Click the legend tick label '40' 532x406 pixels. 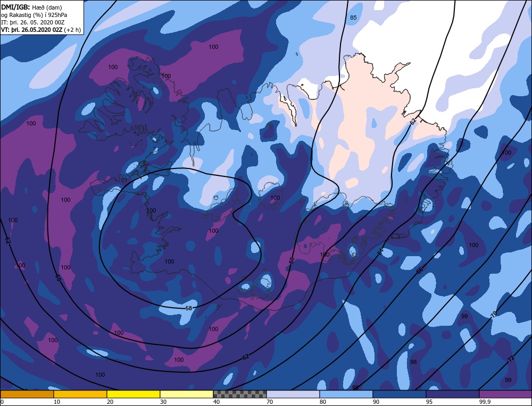coord(217,402)
